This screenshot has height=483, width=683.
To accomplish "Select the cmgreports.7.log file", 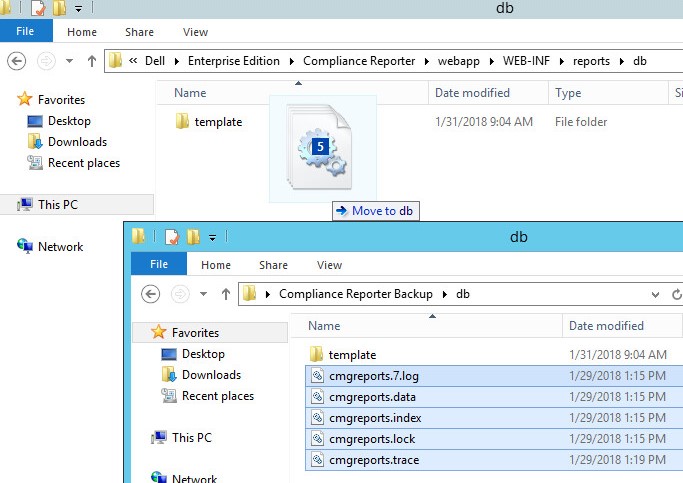I will tap(373, 376).
